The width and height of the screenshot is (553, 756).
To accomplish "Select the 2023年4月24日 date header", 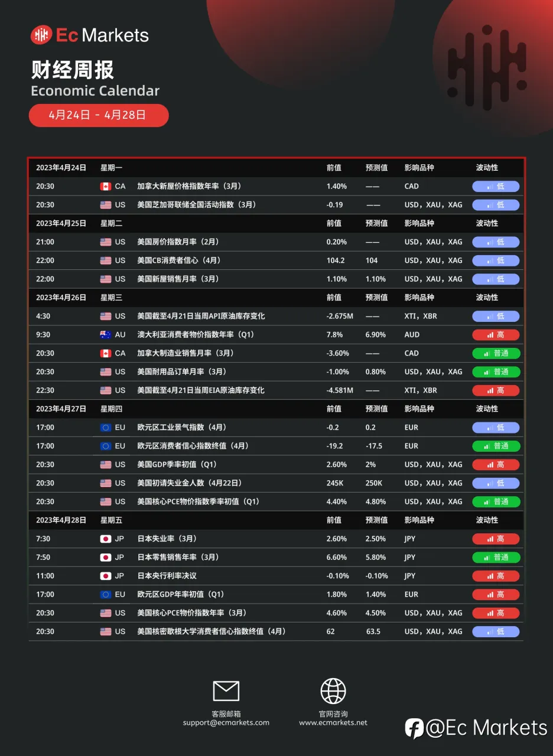I will (x=61, y=168).
